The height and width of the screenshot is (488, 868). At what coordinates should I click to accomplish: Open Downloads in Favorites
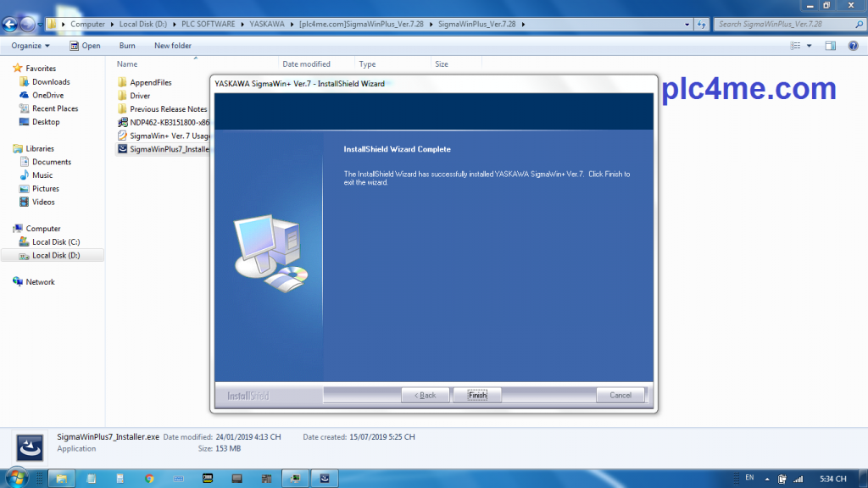click(x=51, y=82)
